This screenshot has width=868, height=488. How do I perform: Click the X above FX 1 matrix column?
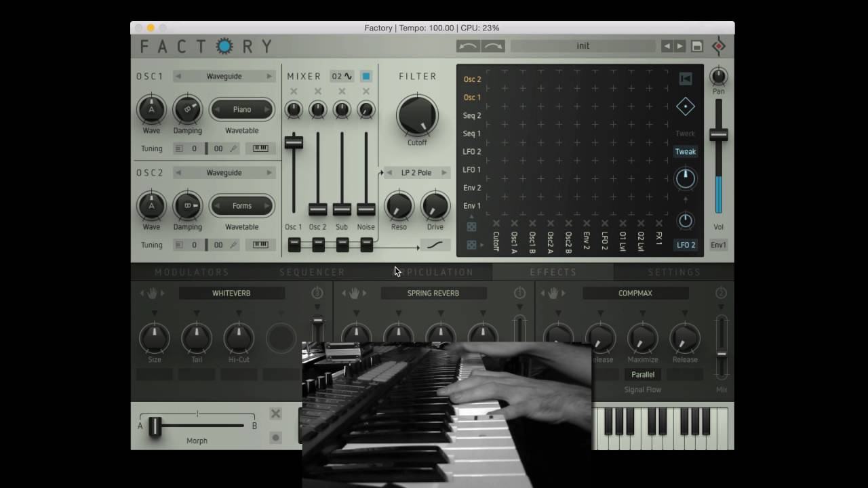(658, 223)
